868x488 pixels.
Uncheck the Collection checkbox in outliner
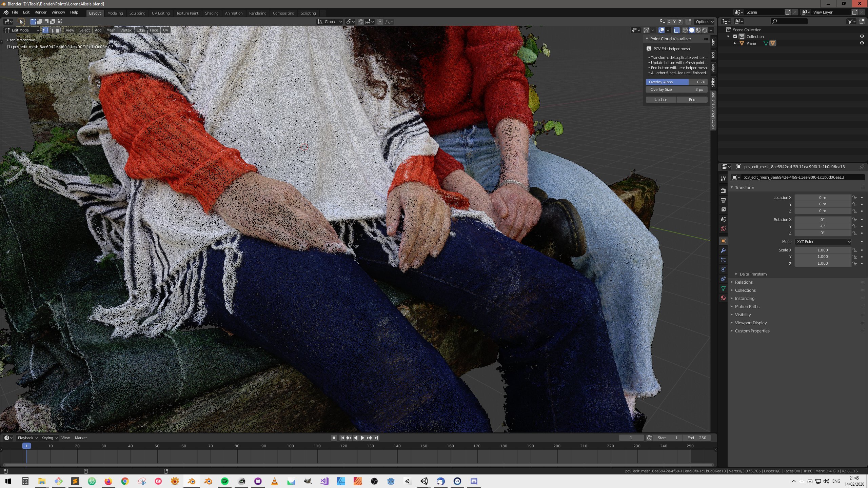pyautogui.click(x=735, y=36)
